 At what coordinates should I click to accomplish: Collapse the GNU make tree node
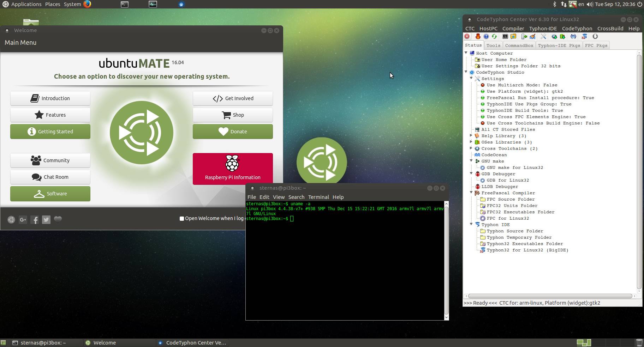pos(471,161)
